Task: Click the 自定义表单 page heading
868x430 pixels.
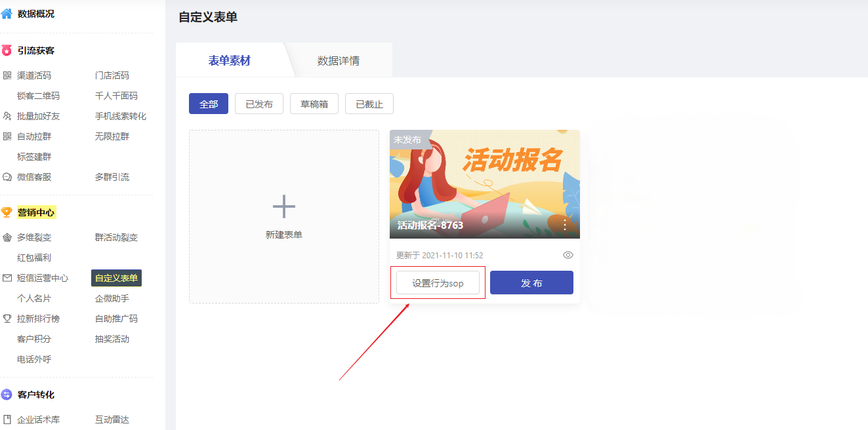Action: pyautogui.click(x=208, y=17)
